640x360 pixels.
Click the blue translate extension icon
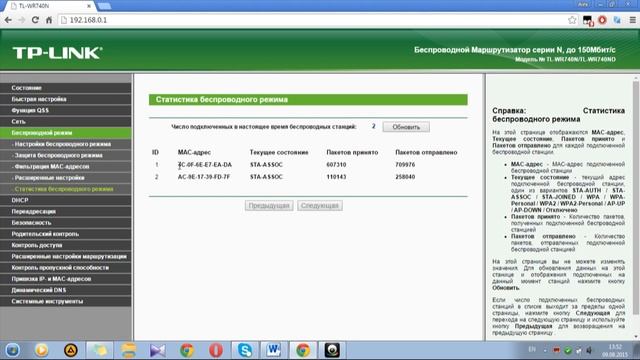617,20
